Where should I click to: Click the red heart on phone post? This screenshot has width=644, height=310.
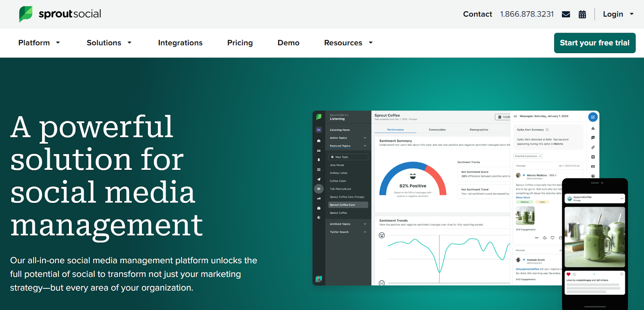568,274
